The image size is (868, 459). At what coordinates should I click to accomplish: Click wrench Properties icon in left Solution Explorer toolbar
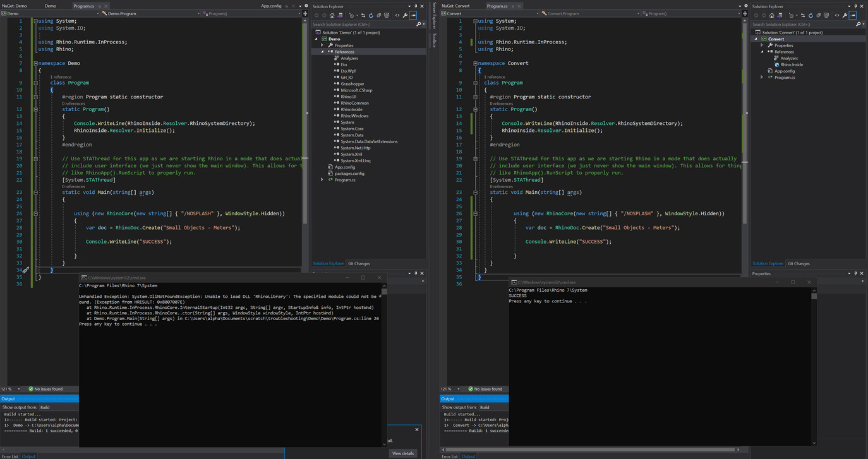[x=405, y=15]
